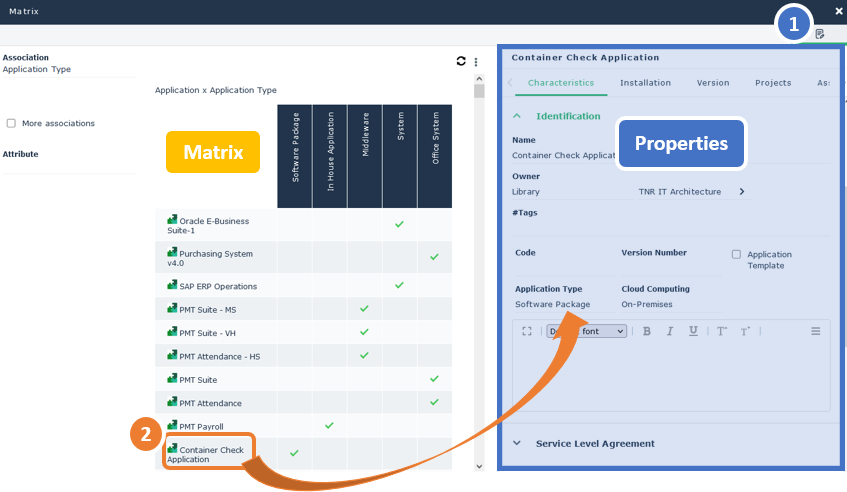Image resolution: width=847 pixels, height=492 pixels.
Task: Open the matrix three-dot options menu
Action: pos(476,61)
